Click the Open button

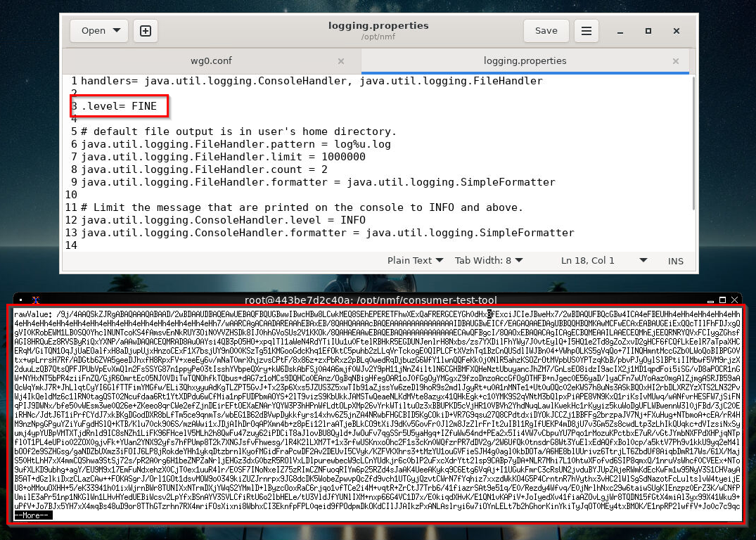point(93,31)
